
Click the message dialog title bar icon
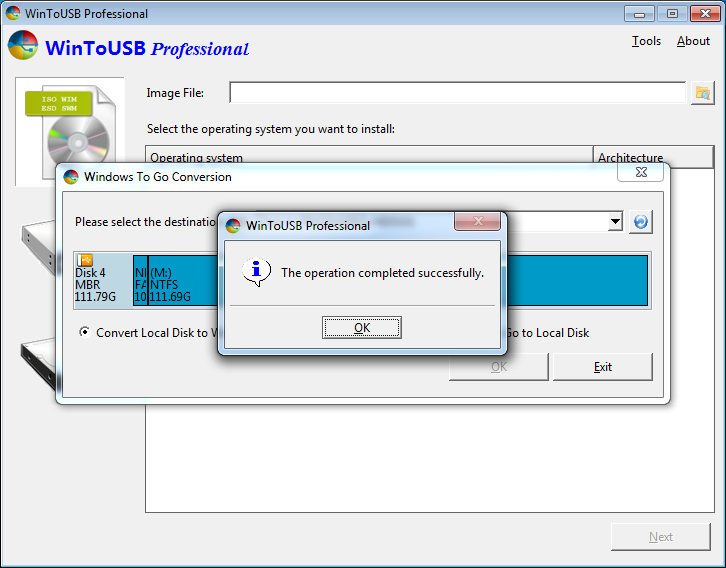click(x=233, y=225)
